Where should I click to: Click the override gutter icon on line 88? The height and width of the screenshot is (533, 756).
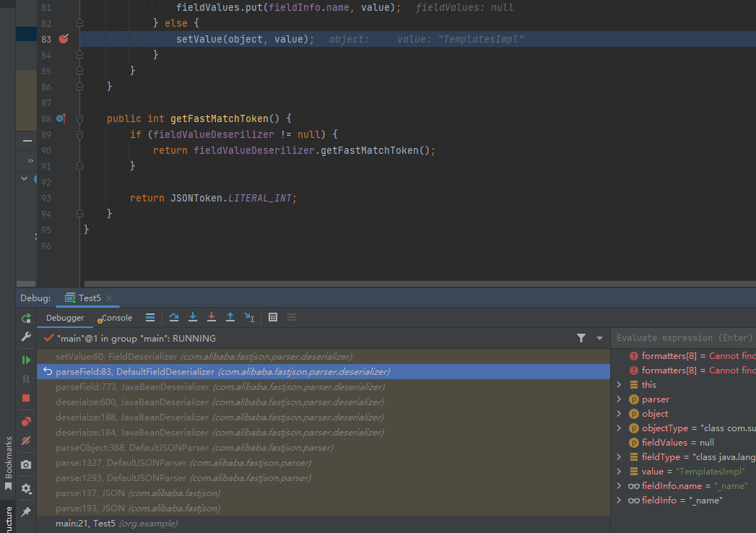pos(61,118)
